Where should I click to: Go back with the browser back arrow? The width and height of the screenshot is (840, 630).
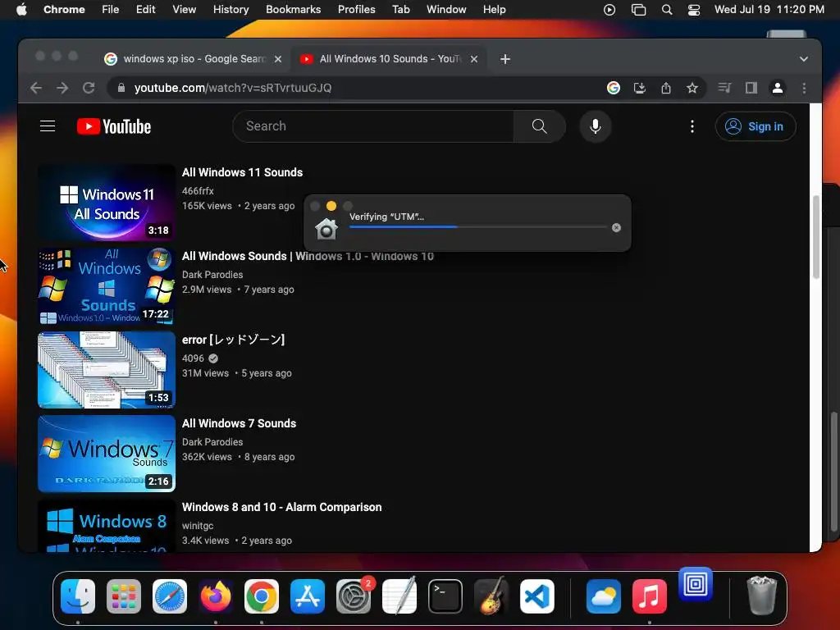[36, 88]
